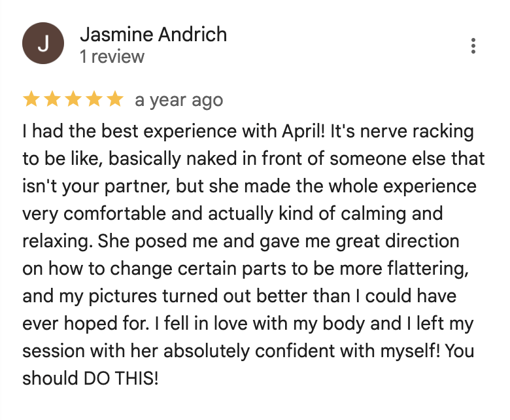Click the phrase "ever hoped for."
Image resolution: width=510 pixels, height=420 pixels.
86,324
